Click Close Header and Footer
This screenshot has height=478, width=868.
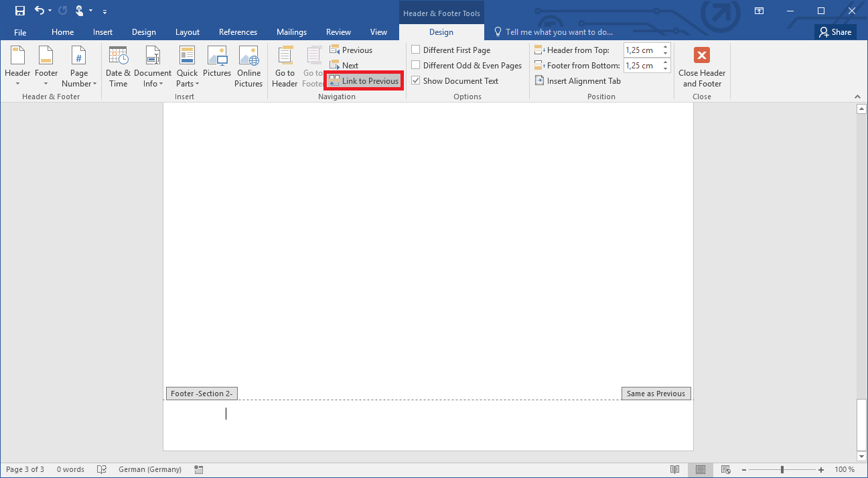701,66
